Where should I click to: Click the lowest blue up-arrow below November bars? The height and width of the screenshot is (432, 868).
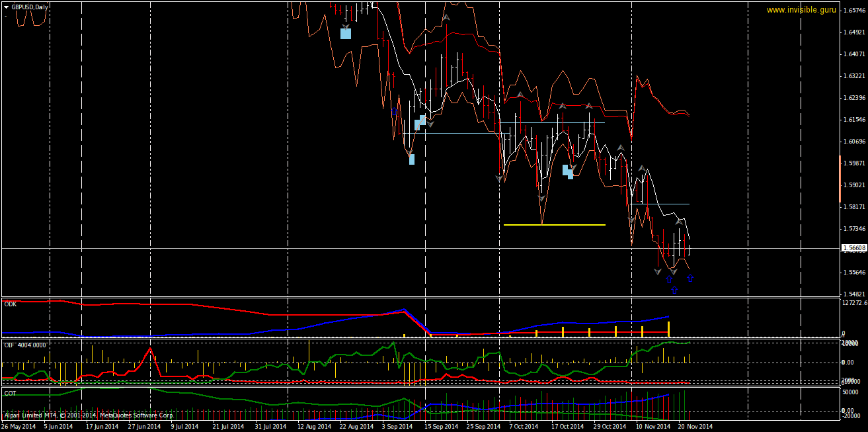(x=674, y=290)
